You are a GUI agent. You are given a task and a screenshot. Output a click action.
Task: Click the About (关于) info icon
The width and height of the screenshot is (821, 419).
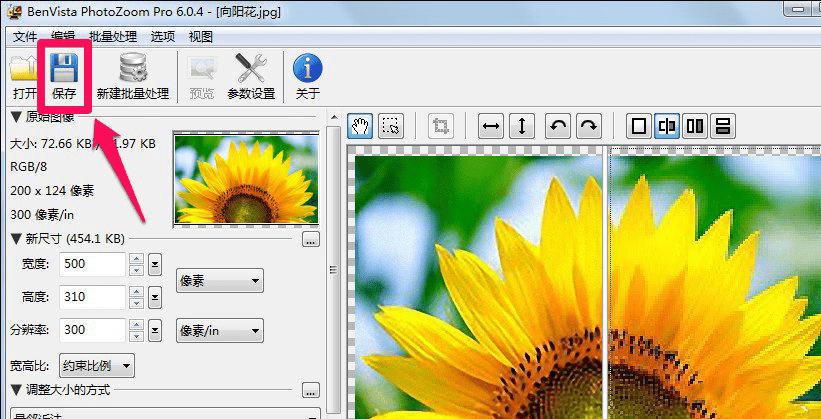[x=307, y=76]
